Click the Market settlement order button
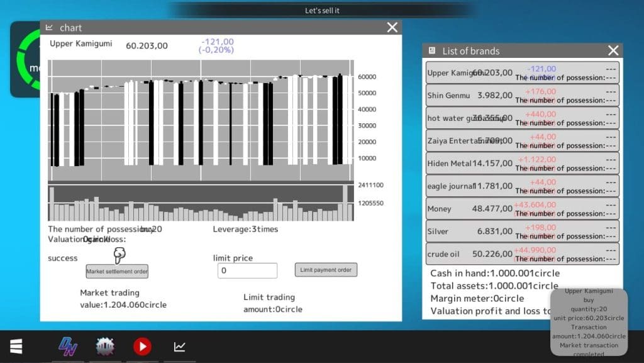644x363 pixels. click(x=117, y=271)
